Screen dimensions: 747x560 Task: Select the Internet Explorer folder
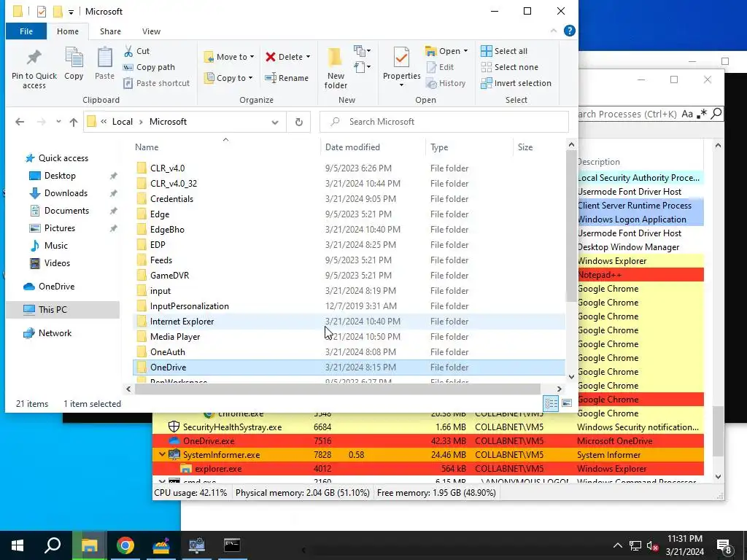click(x=349, y=322)
